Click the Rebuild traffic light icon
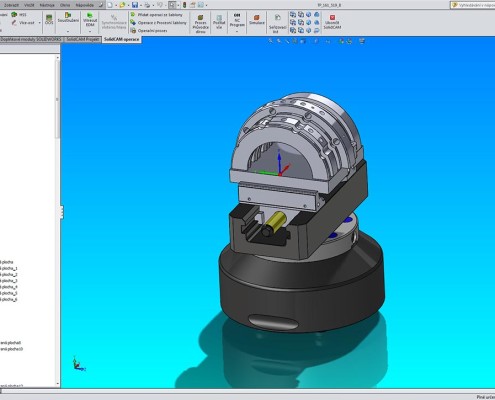495x400 pixels. pos(184,5)
